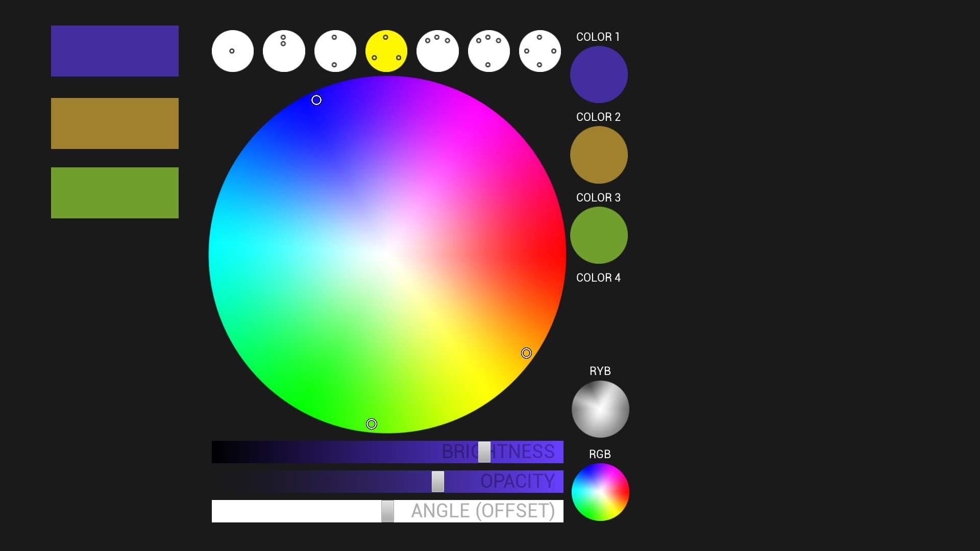Click the green rectangle preview swatch
This screenshot has width=980, height=551.
coord(115,193)
